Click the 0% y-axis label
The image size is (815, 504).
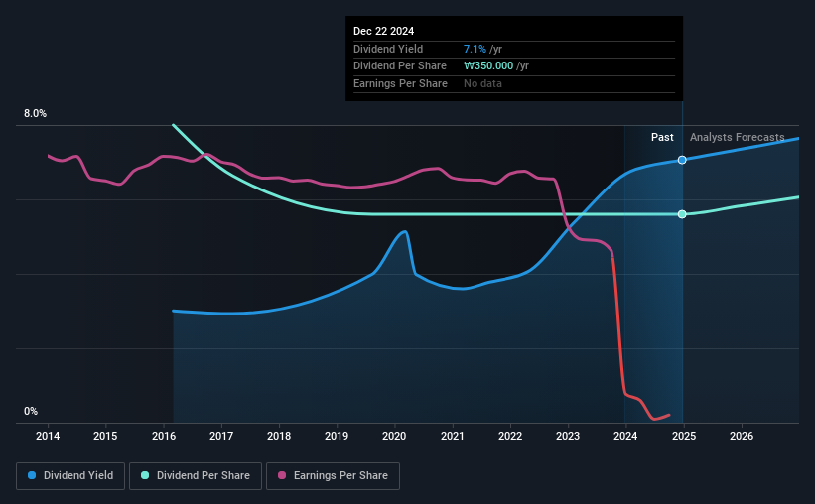pyautogui.click(x=31, y=412)
